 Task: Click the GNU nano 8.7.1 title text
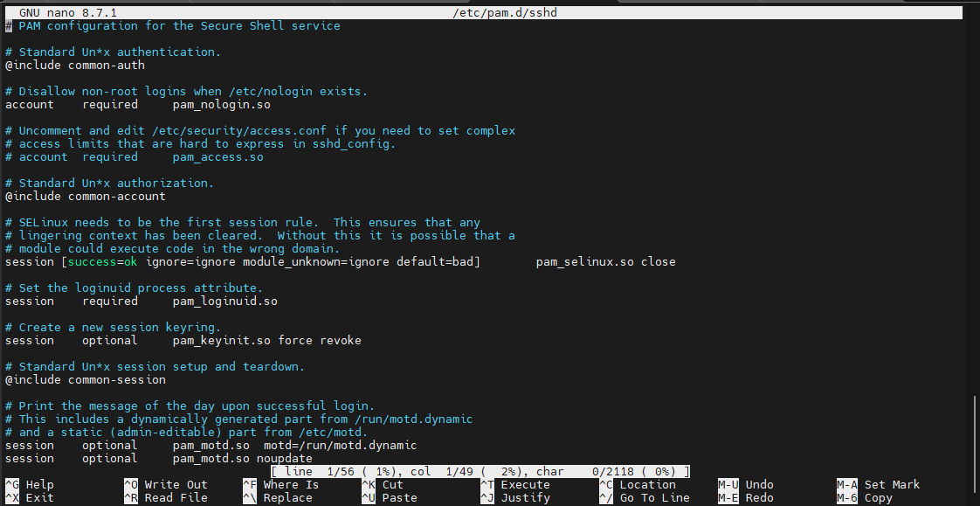tap(67, 12)
